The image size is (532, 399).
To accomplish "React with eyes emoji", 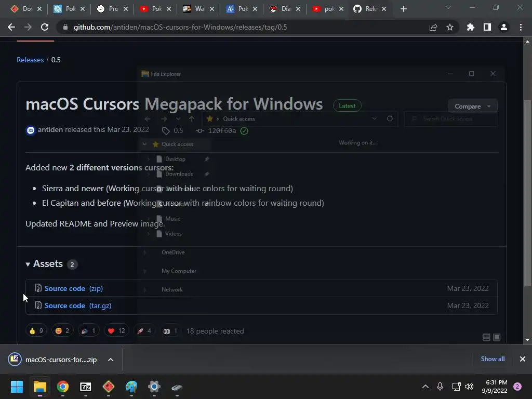I will pos(170,331).
